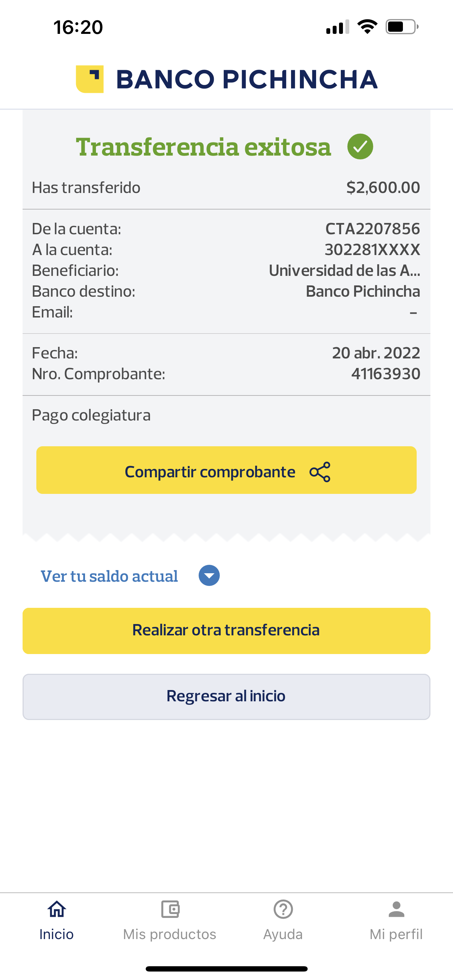Tap the Banco Pichincha yellow logo icon

90,79
